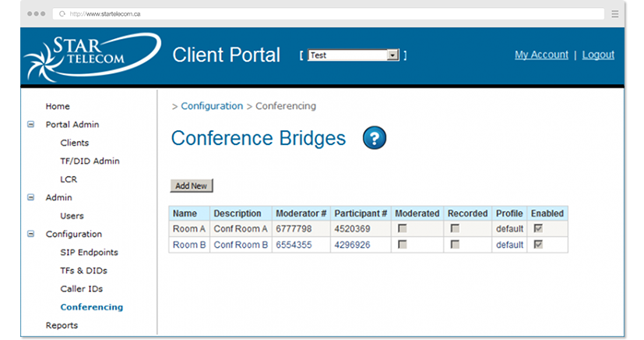Viewport: 644px width, 340px height.
Task: Click the Star Telecom logo
Action: [x=92, y=56]
